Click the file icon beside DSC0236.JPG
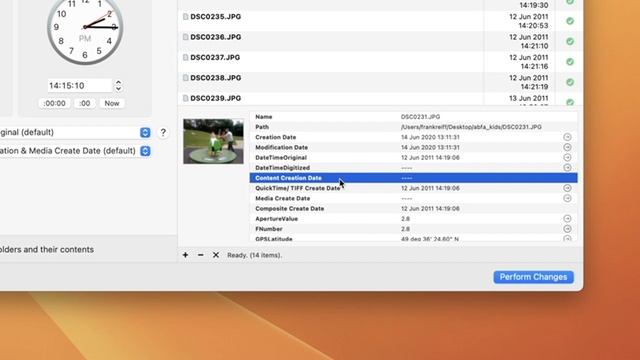Screen dimensions: 640x360 point(185,37)
